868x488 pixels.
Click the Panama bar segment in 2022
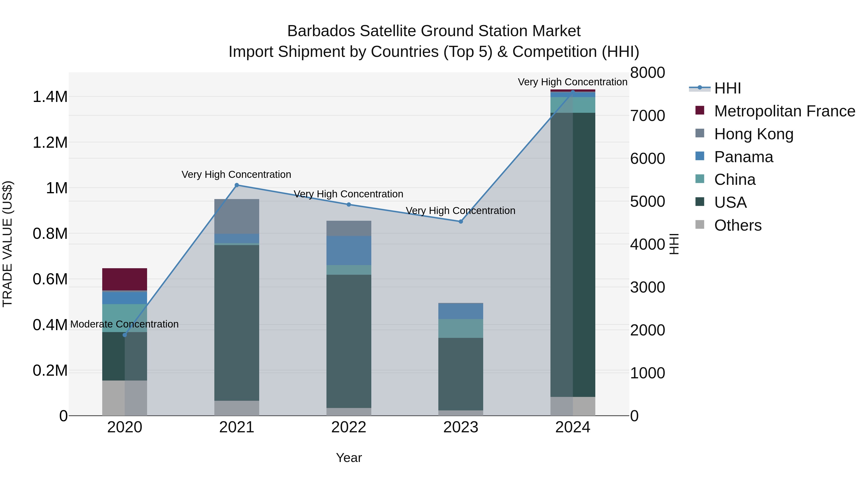point(349,251)
